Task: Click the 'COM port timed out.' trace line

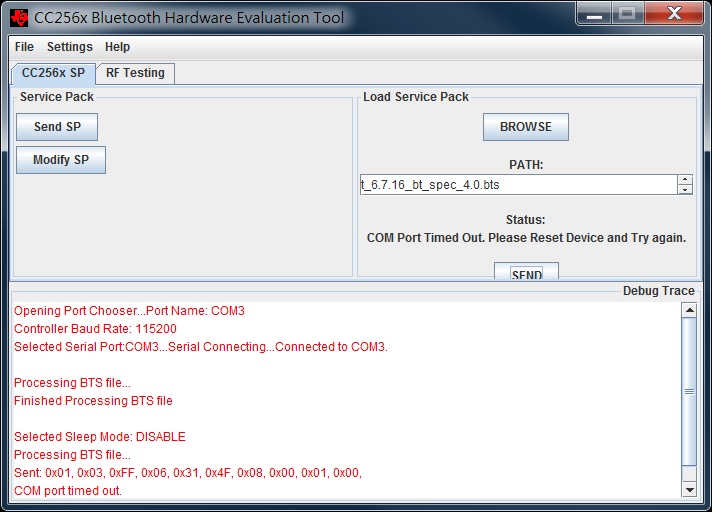Action: pyautogui.click(x=68, y=491)
